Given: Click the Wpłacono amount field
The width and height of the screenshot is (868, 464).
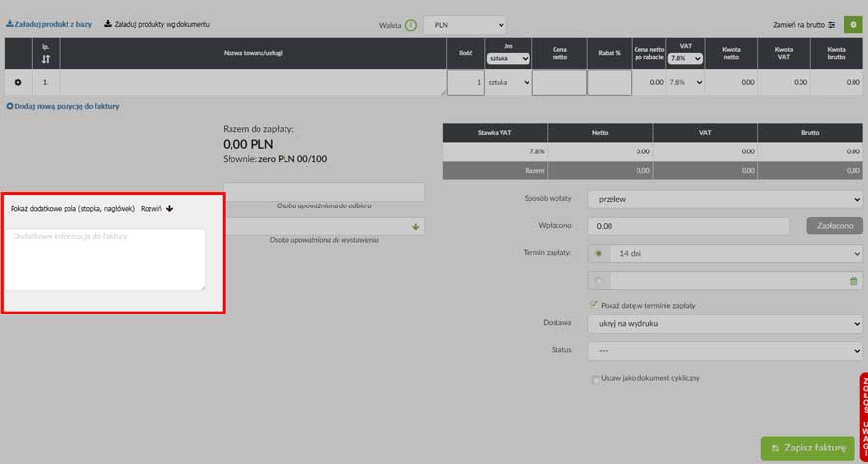Looking at the screenshot, I should click(689, 226).
